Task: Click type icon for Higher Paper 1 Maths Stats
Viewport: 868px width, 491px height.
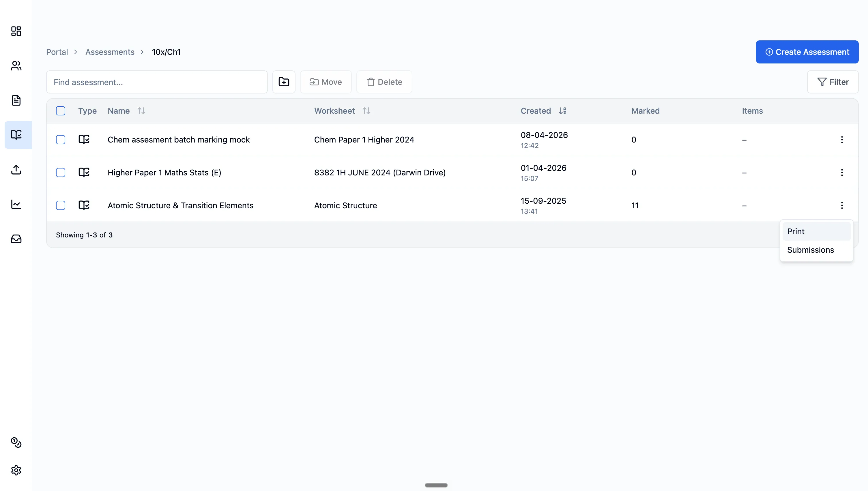Action: pos(84,172)
